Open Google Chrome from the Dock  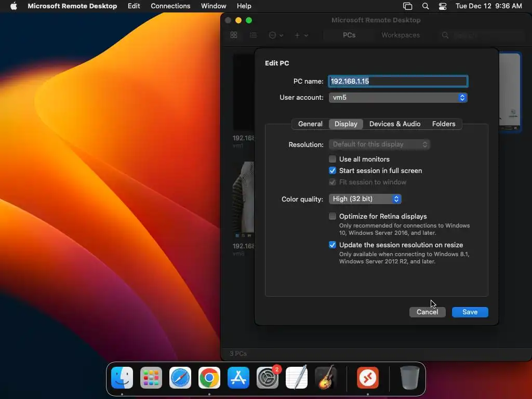(209, 377)
